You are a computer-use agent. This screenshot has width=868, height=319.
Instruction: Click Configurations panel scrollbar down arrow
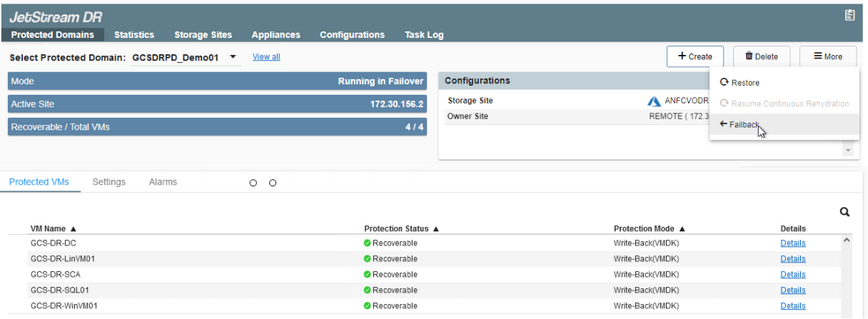point(848,151)
